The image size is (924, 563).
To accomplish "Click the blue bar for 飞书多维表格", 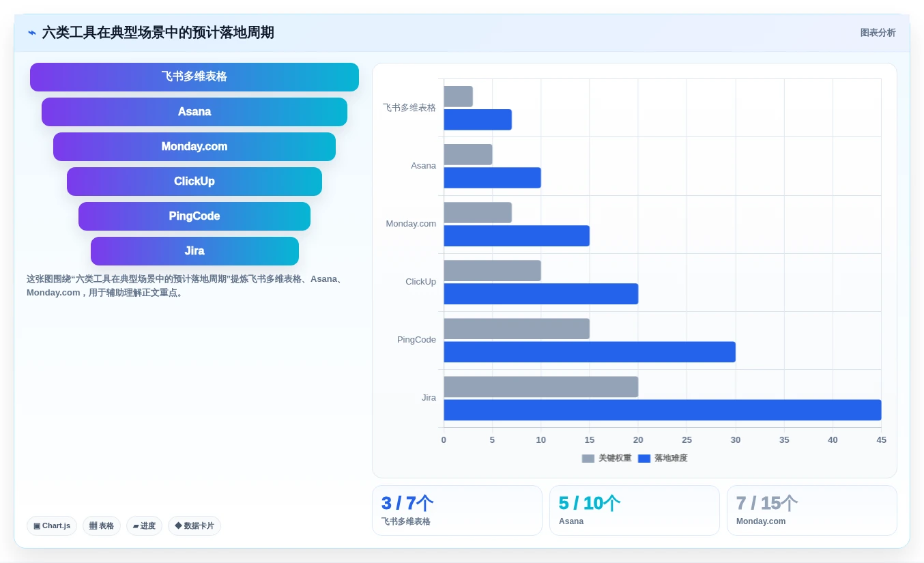I will pos(478,119).
